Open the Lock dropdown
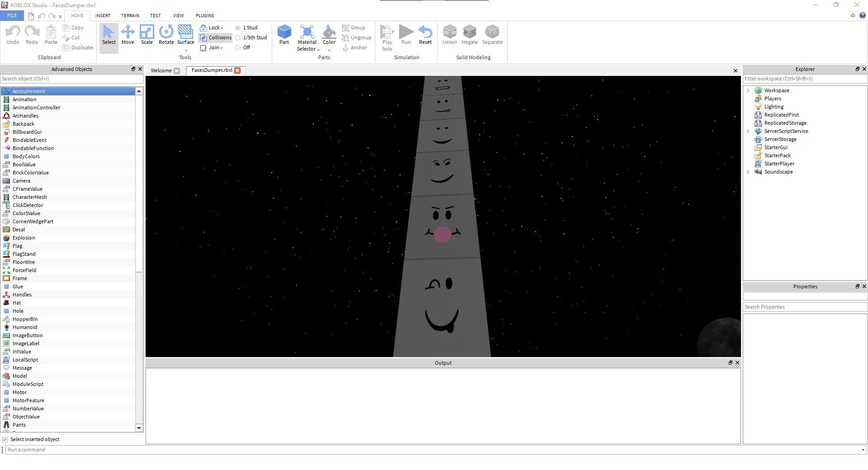This screenshot has height=470, width=868. click(x=214, y=28)
